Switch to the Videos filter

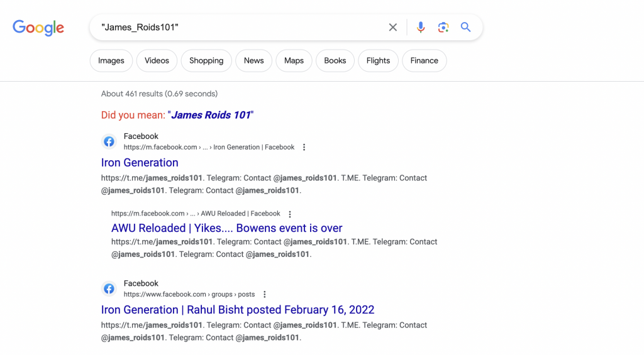(157, 61)
